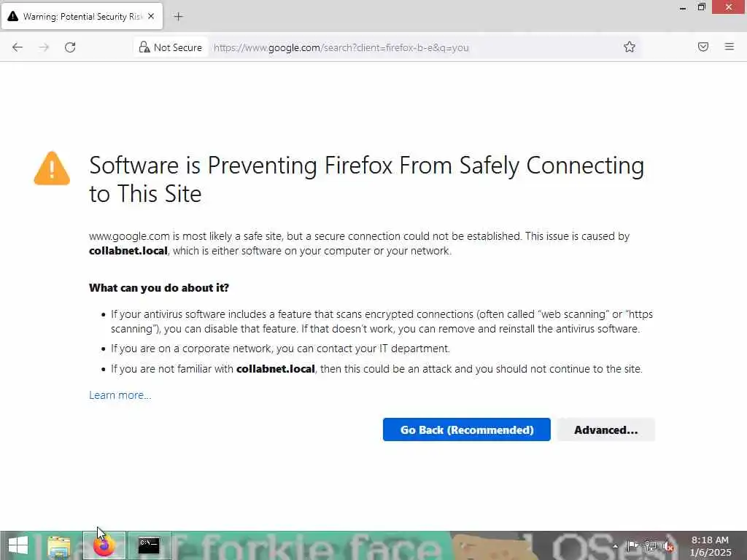747x560 pixels.
Task: Show hidden system tray icons
Action: [x=615, y=545]
